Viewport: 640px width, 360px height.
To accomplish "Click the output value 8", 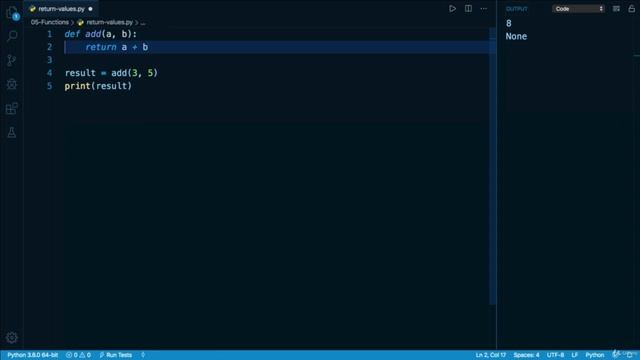I will [509, 23].
